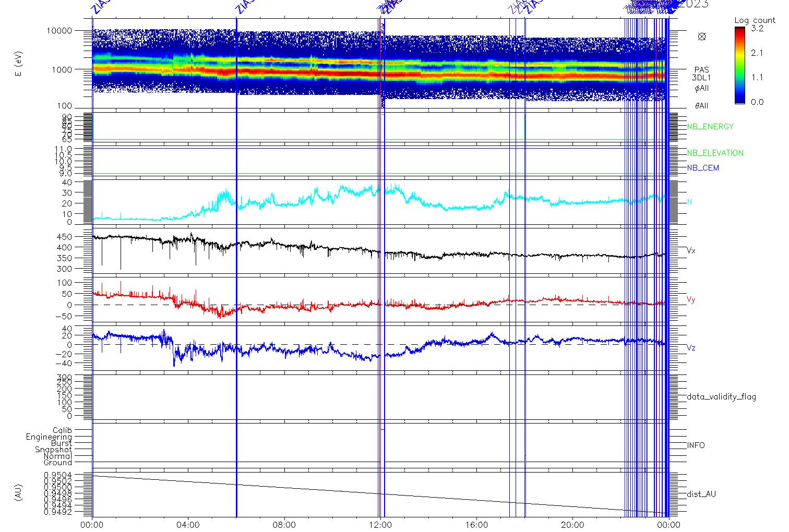The width and height of the screenshot is (789, 532).
Task: Click the Snapshot mode label
Action: (x=53, y=450)
